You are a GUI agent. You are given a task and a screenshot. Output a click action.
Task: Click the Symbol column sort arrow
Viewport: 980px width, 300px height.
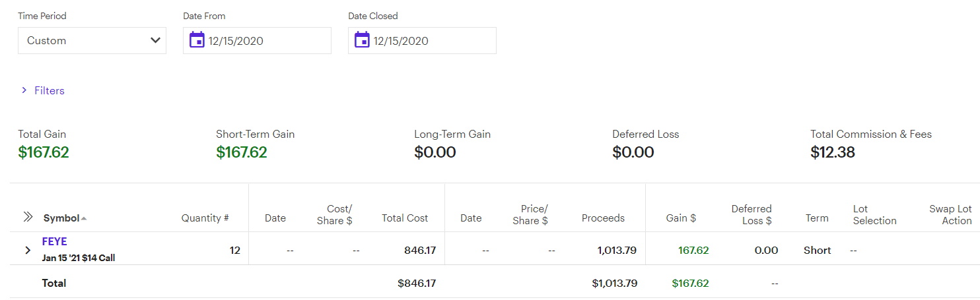tap(84, 219)
